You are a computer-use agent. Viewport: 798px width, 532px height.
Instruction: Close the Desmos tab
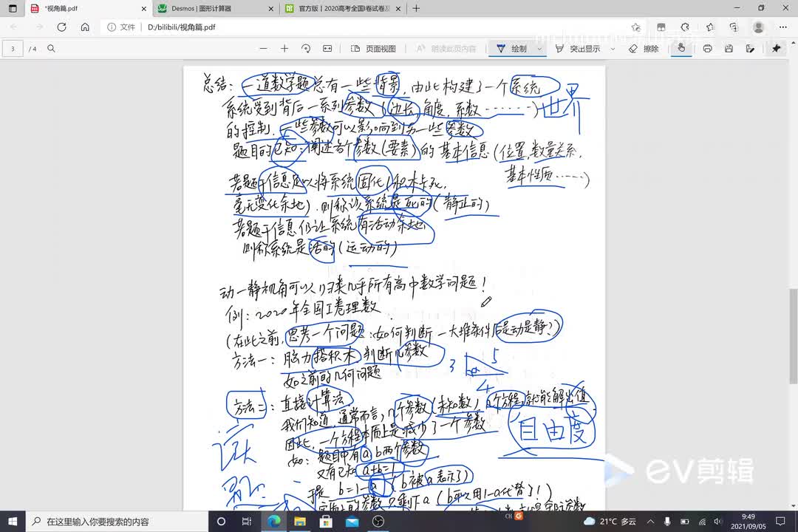click(x=270, y=9)
